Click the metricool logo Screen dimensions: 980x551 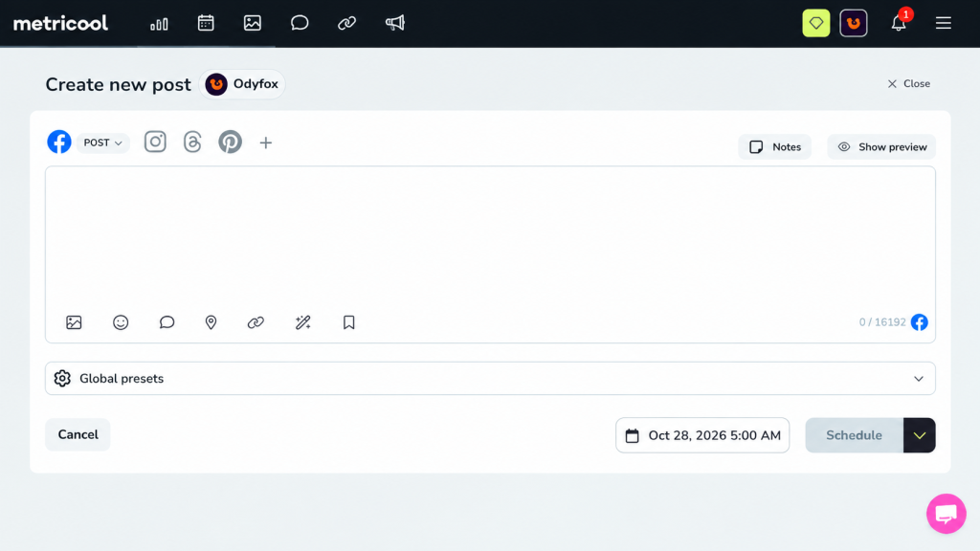coord(60,23)
